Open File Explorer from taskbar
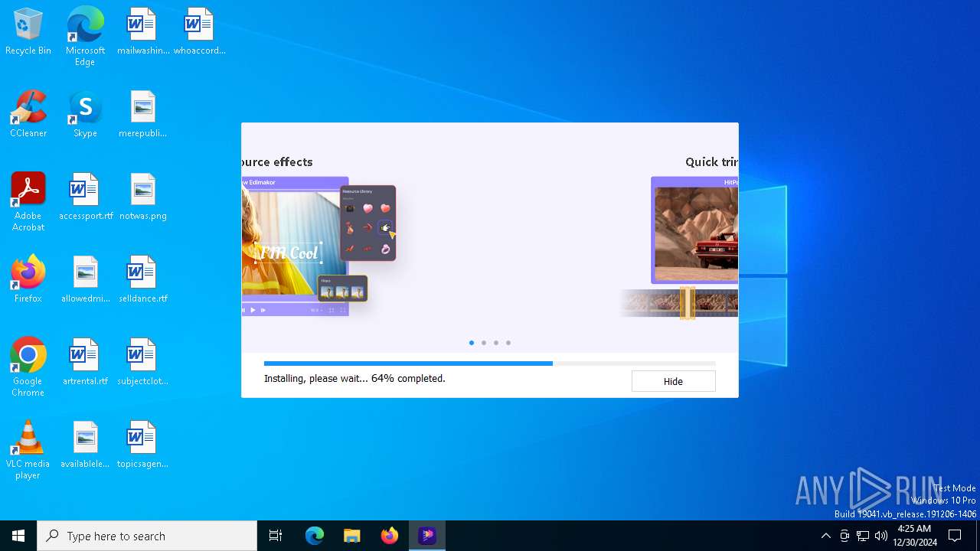 pos(351,536)
